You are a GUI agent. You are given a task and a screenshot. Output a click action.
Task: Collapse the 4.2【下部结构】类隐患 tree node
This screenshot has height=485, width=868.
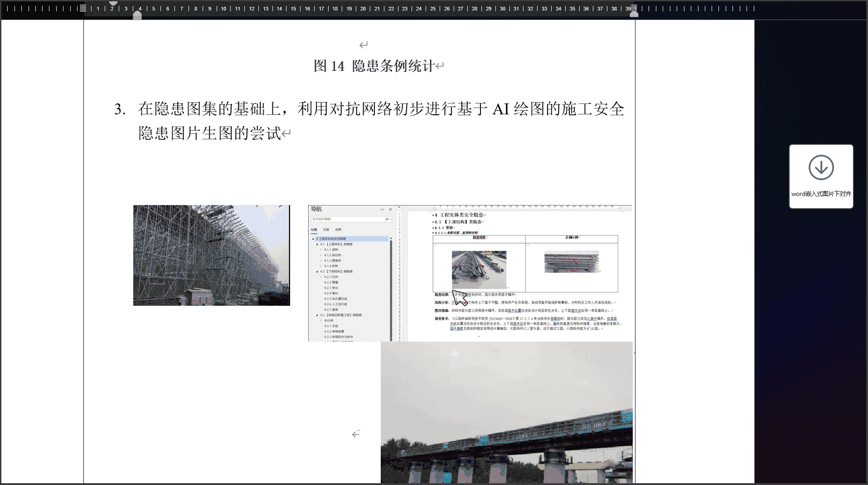[x=317, y=272]
